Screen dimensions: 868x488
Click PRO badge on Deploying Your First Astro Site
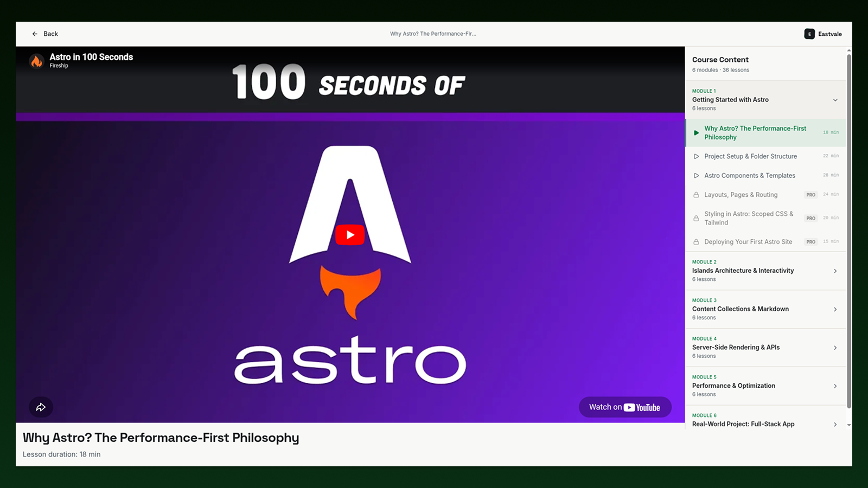[810, 242]
